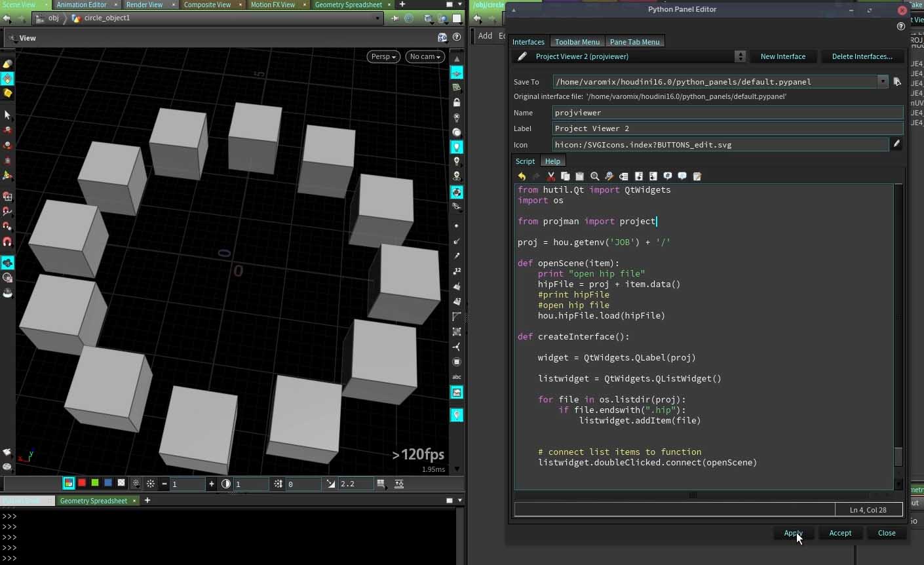The image size is (924, 565).
Task: Click the file chooser icon beside Save To
Action: click(896, 82)
